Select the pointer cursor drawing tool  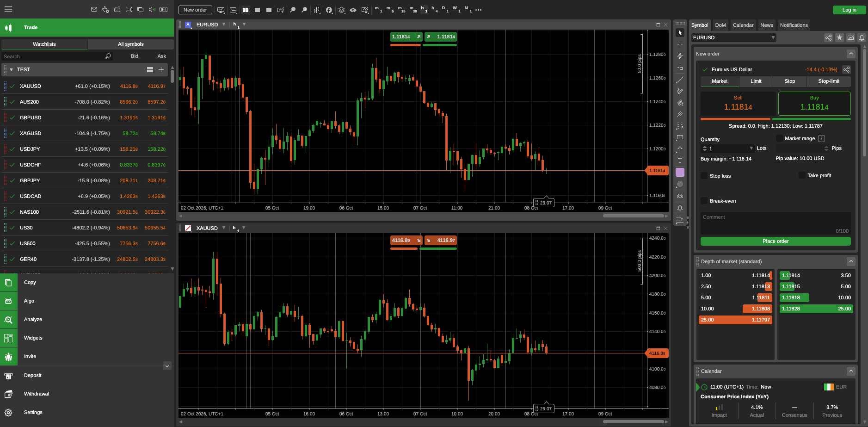tap(680, 33)
